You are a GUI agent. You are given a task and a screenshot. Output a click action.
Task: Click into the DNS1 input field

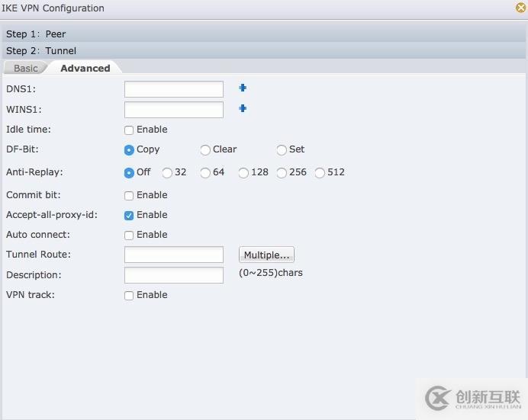173,89
